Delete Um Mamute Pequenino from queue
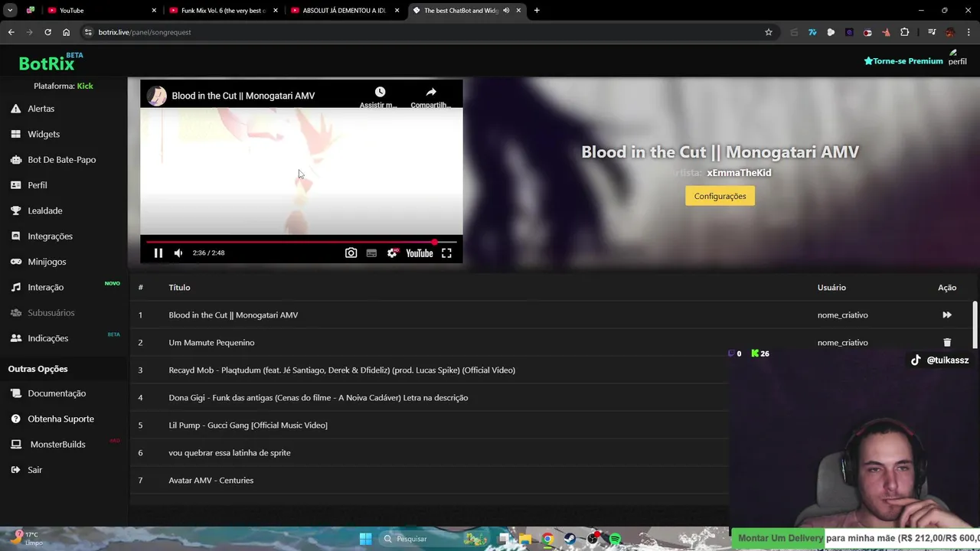980x551 pixels. 947,342
